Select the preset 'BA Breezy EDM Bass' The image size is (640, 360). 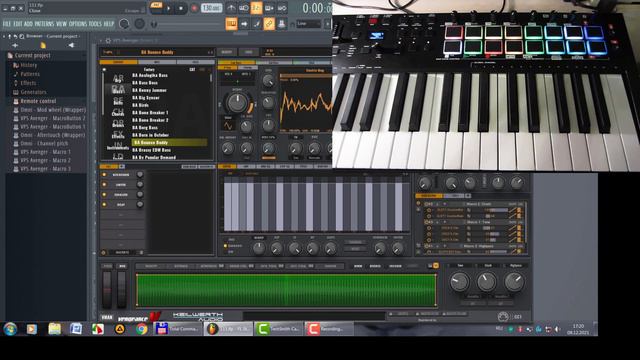click(x=151, y=150)
